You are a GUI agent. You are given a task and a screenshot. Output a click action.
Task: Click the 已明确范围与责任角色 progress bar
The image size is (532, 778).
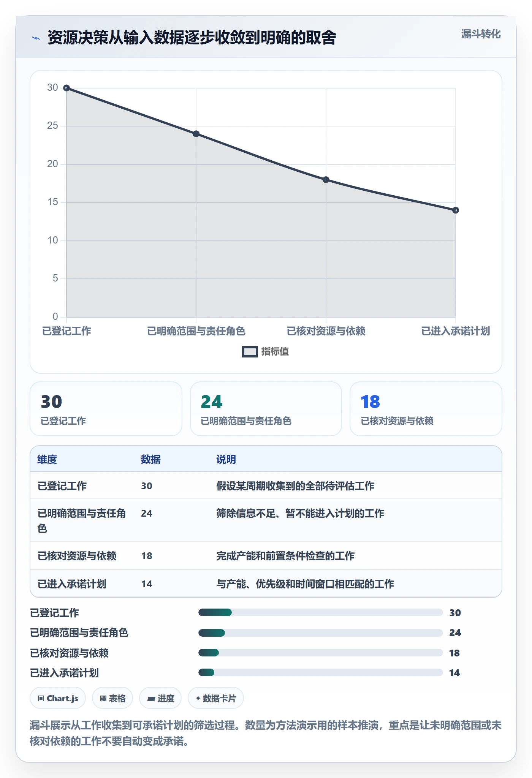coord(320,633)
